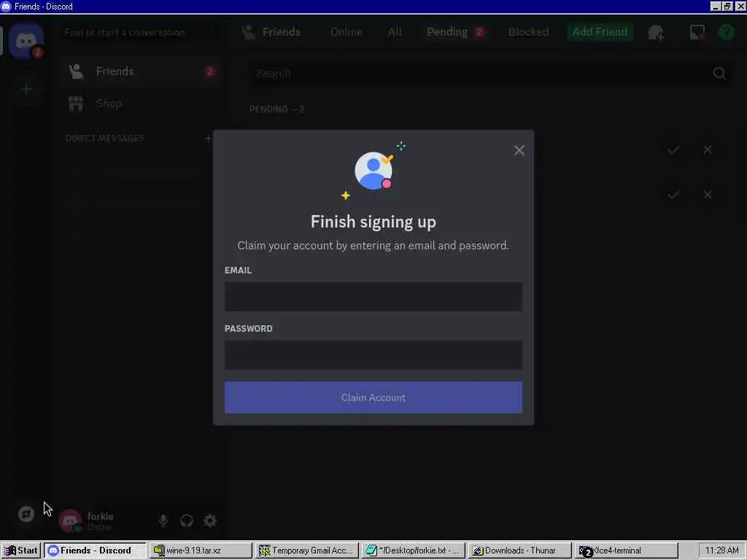747x560 pixels.
Task: Open the New Group DM icon
Action: [x=656, y=33]
